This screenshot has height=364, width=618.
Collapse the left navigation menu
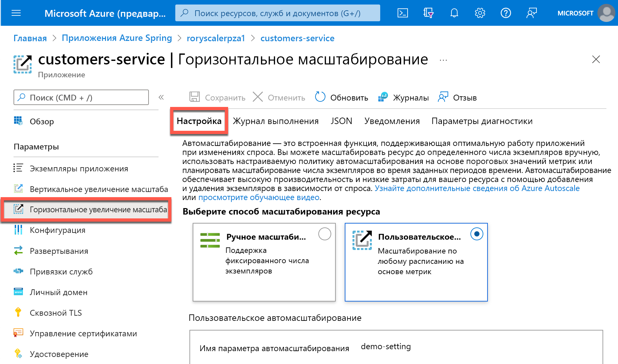pyautogui.click(x=161, y=97)
